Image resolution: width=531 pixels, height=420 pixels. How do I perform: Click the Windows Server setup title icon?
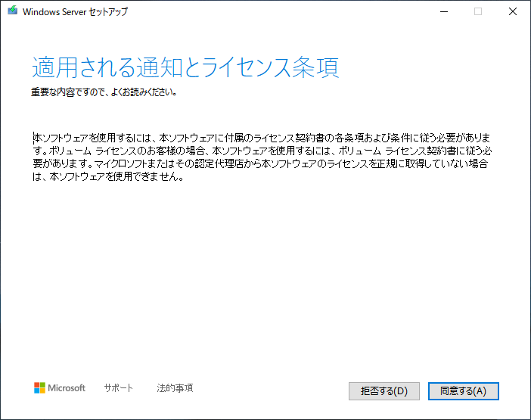13,11
